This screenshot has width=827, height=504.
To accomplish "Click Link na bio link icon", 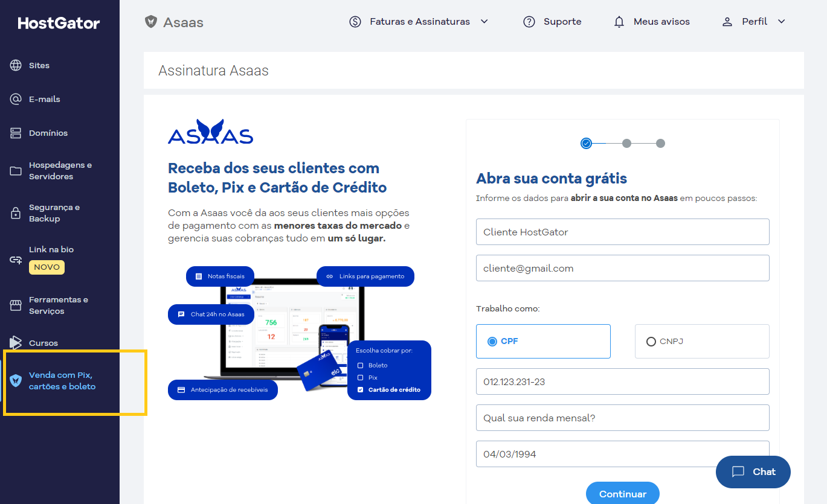I will (x=16, y=260).
